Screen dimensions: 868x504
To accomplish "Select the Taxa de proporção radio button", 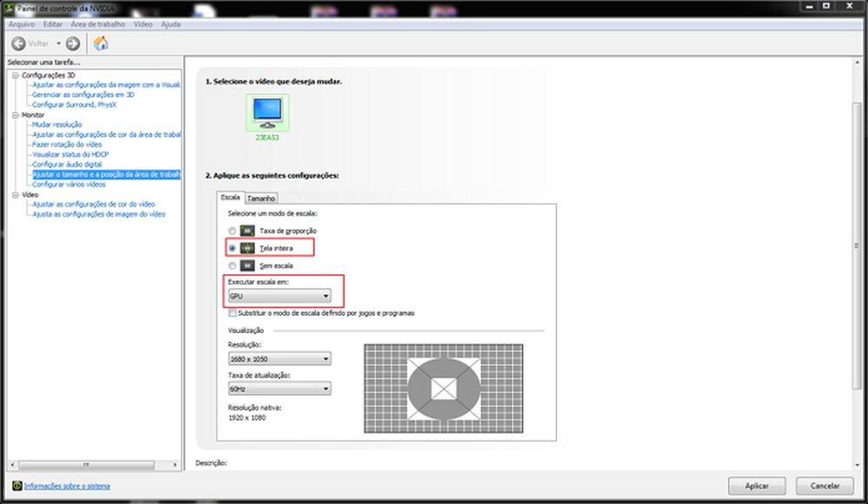I will (x=233, y=231).
